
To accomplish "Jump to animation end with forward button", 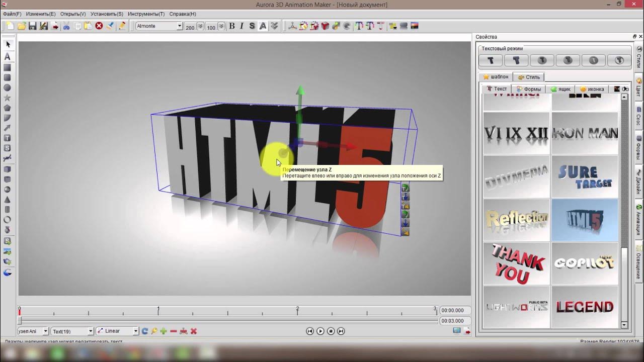I will click(x=341, y=331).
